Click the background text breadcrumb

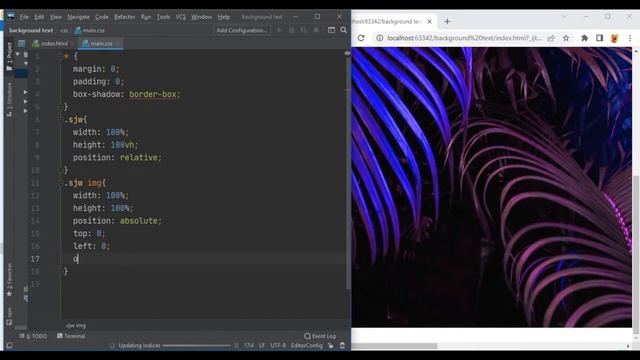click(31, 30)
